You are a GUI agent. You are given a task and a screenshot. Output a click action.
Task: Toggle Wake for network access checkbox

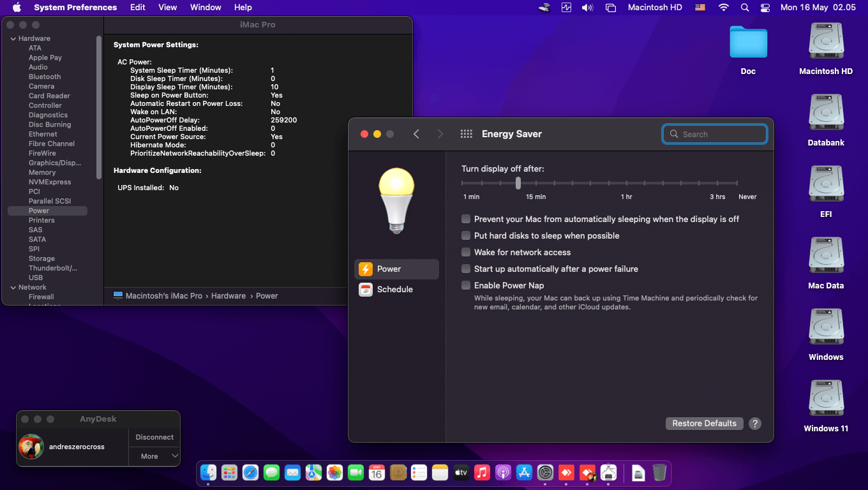pos(466,253)
